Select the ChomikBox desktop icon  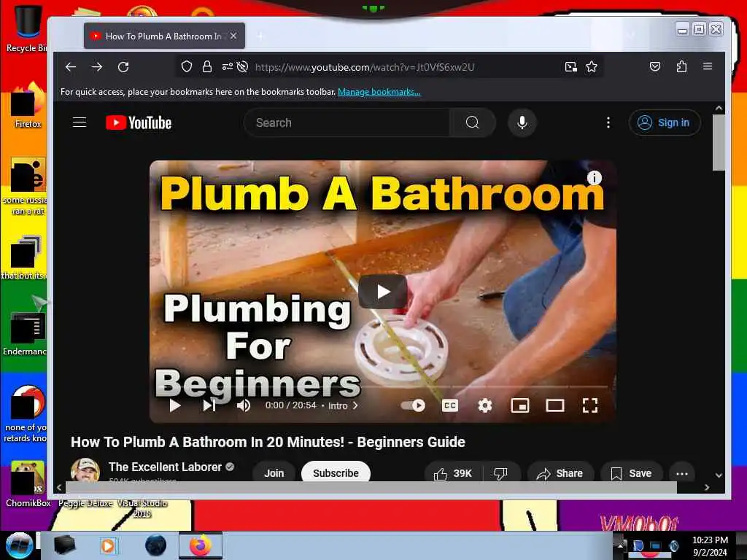(x=28, y=483)
